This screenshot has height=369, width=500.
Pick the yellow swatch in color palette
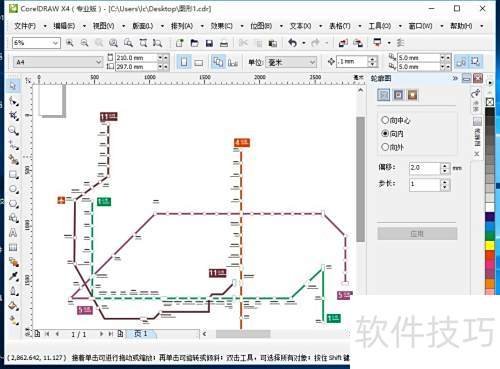(x=490, y=246)
